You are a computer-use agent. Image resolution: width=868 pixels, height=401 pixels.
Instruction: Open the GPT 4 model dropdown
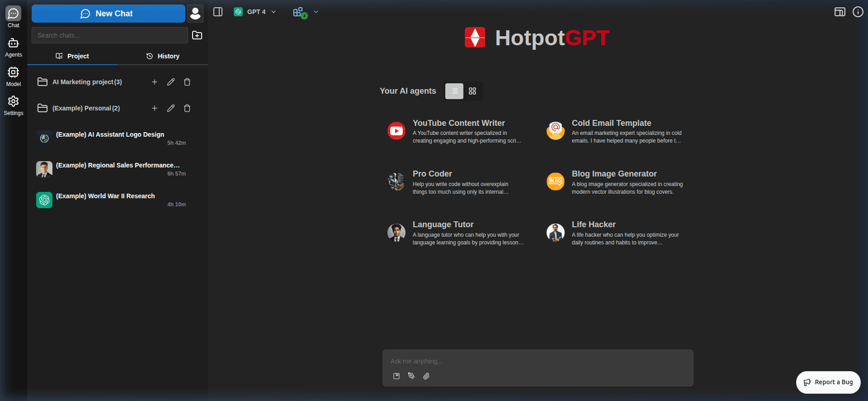click(x=255, y=12)
